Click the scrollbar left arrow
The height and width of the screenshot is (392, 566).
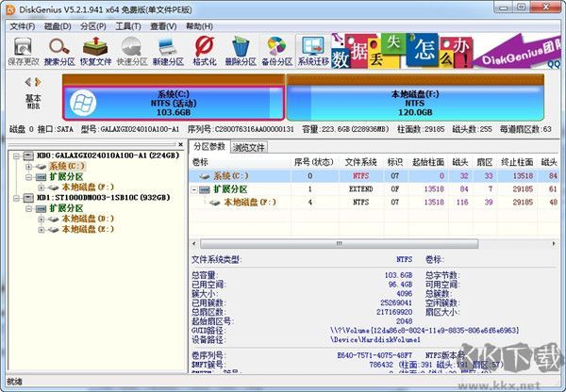coord(193,243)
